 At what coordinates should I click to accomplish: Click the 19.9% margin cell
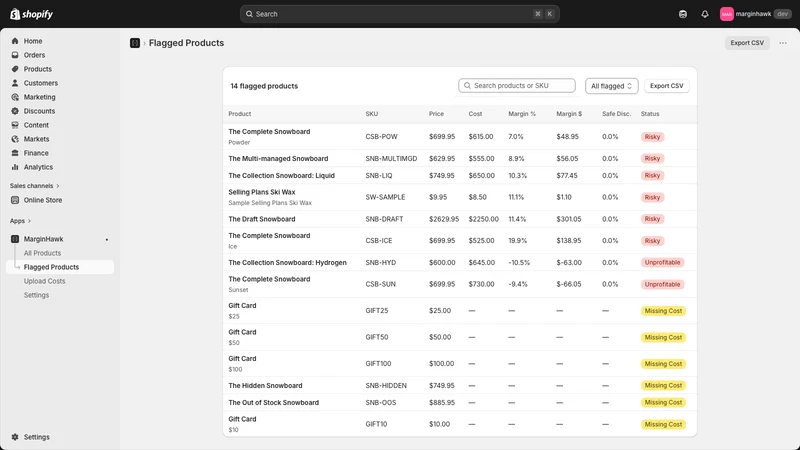[517, 240]
